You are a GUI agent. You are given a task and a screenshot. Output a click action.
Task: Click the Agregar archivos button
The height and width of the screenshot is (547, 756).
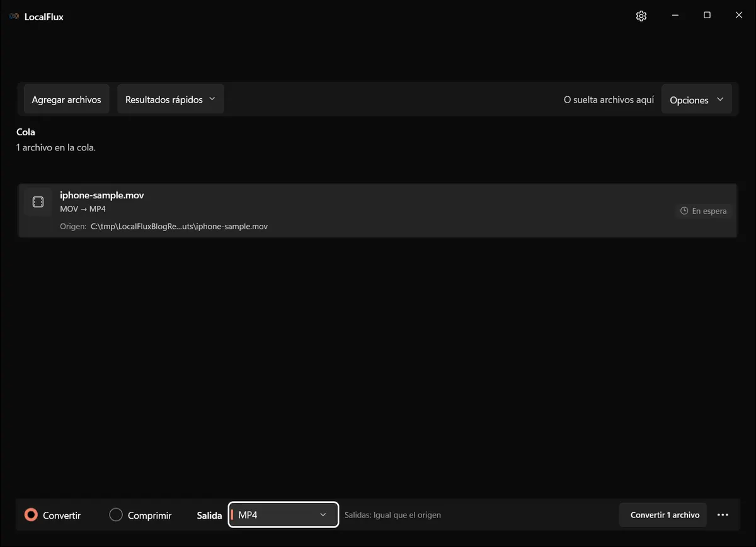[x=67, y=99]
